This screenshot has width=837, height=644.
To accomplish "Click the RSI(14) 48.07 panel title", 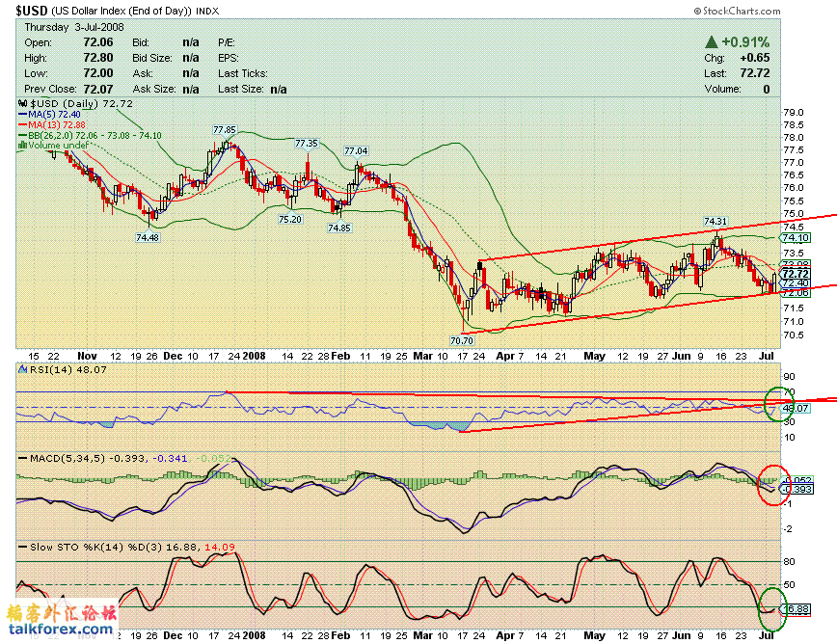I will coord(67,369).
